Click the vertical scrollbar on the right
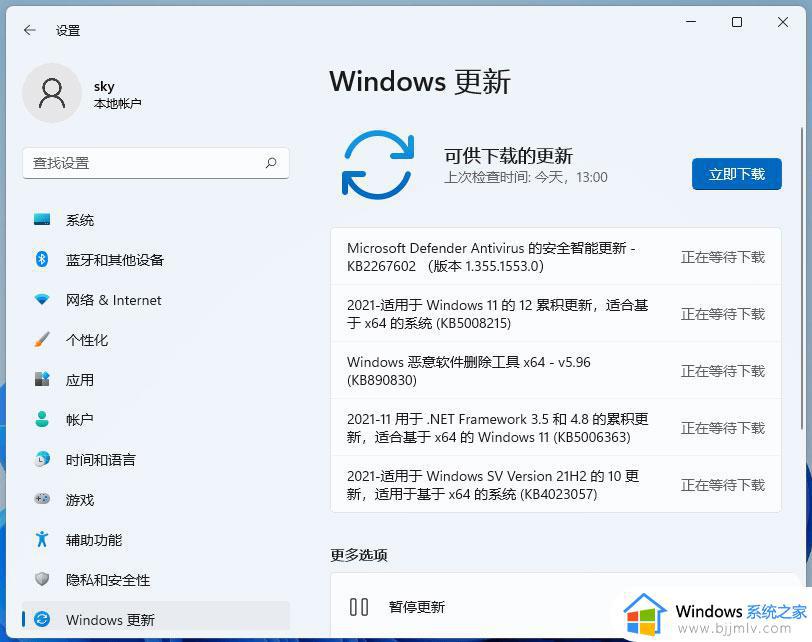This screenshot has height=642, width=812. click(x=802, y=277)
